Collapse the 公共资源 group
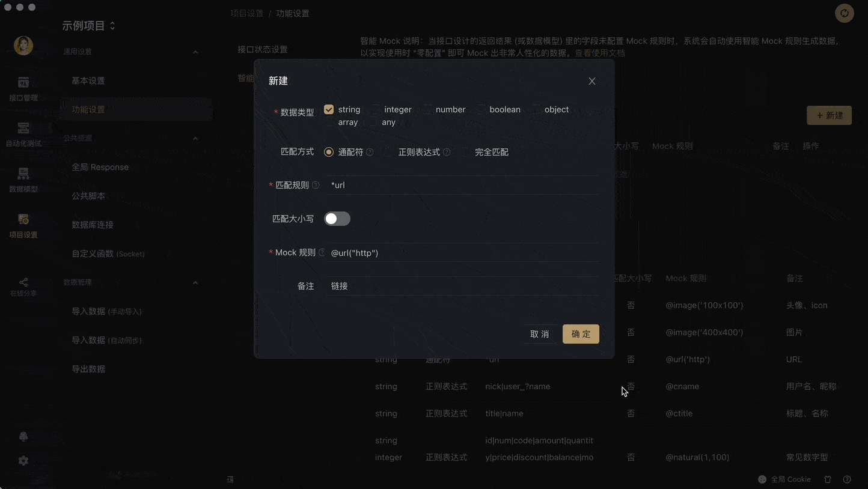The height and width of the screenshot is (489, 868). tap(195, 138)
